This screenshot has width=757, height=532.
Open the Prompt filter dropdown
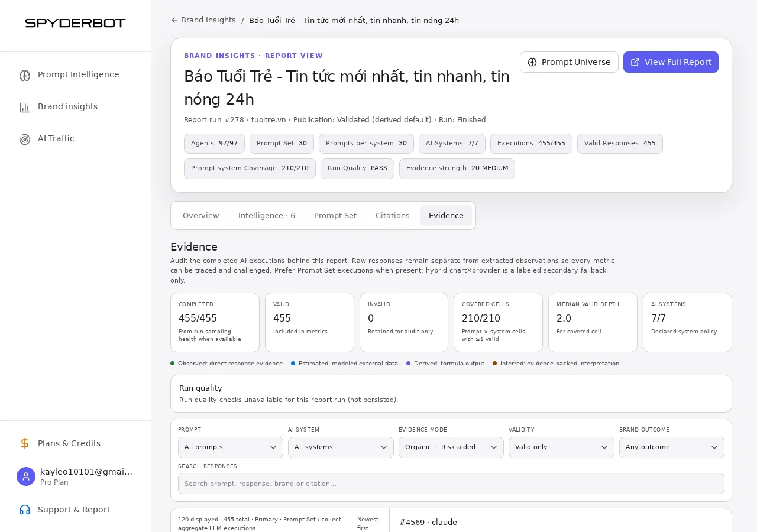click(x=231, y=447)
